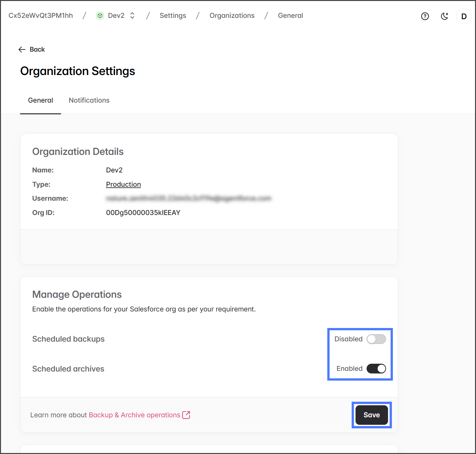
Task: Toggle dark mode moon icon
Action: coord(444,16)
